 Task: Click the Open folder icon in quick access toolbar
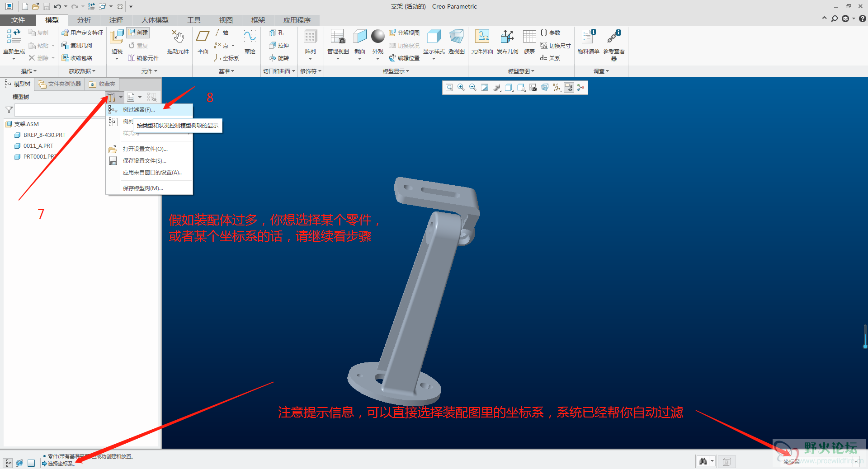coord(36,6)
